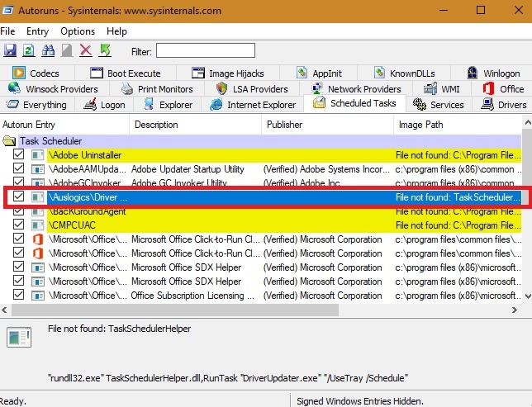Viewport: 532px width, 407px height.
Task: Select the Scheduled Tasks tab
Action: click(x=354, y=103)
